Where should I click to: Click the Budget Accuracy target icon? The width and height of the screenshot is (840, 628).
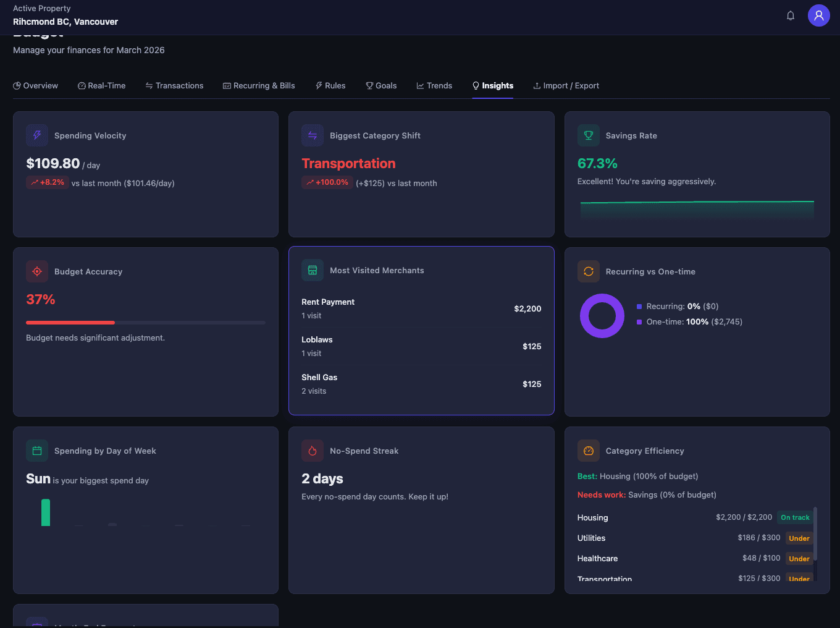pos(37,271)
